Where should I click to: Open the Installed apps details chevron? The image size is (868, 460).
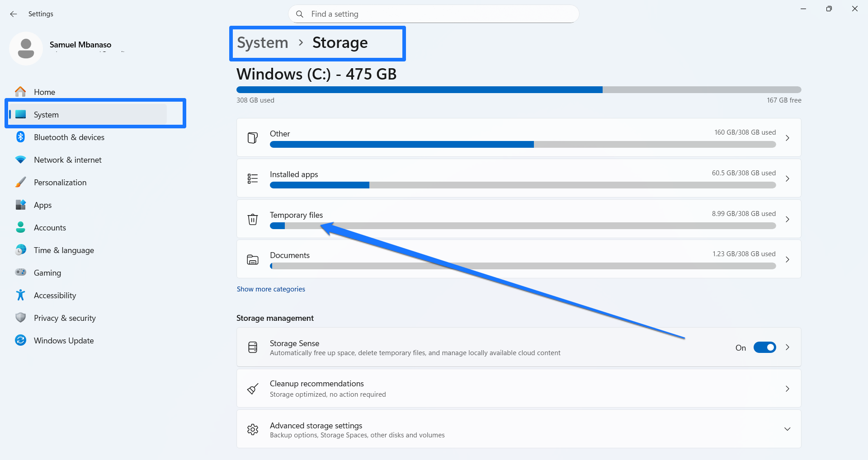[788, 178]
